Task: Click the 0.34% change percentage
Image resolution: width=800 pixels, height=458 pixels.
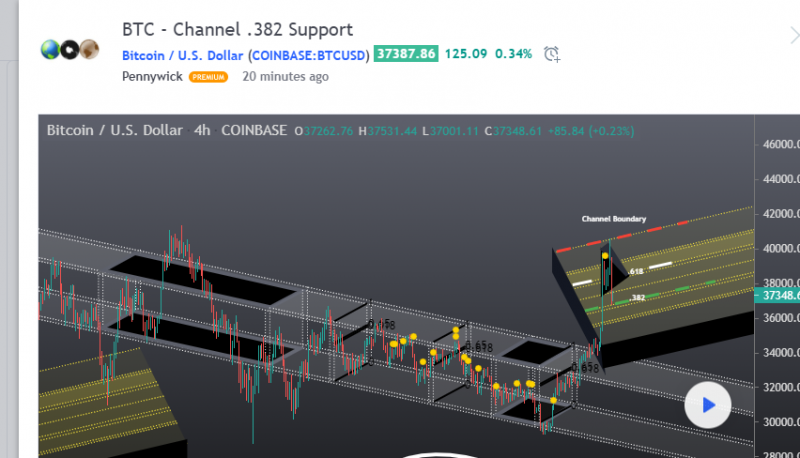Action: (x=516, y=54)
